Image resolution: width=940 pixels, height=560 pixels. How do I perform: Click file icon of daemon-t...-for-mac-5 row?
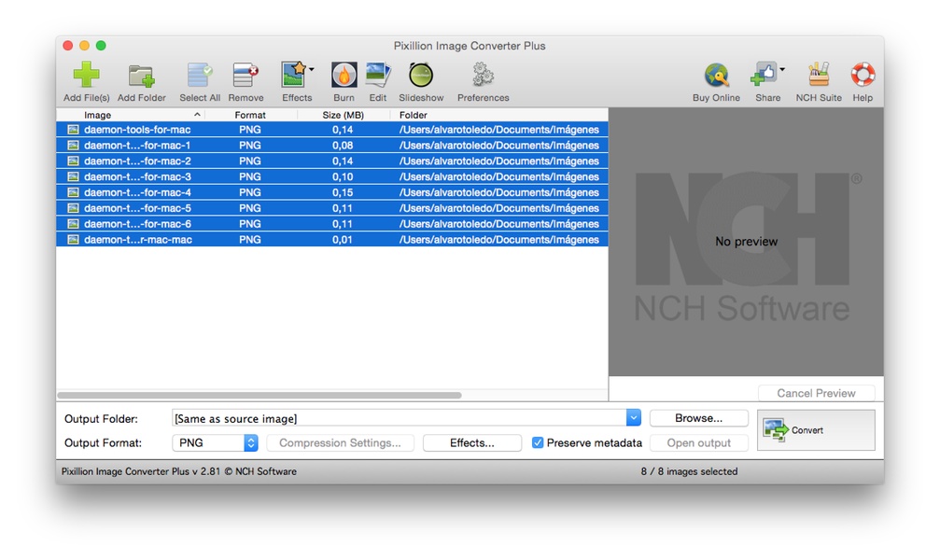(73, 208)
